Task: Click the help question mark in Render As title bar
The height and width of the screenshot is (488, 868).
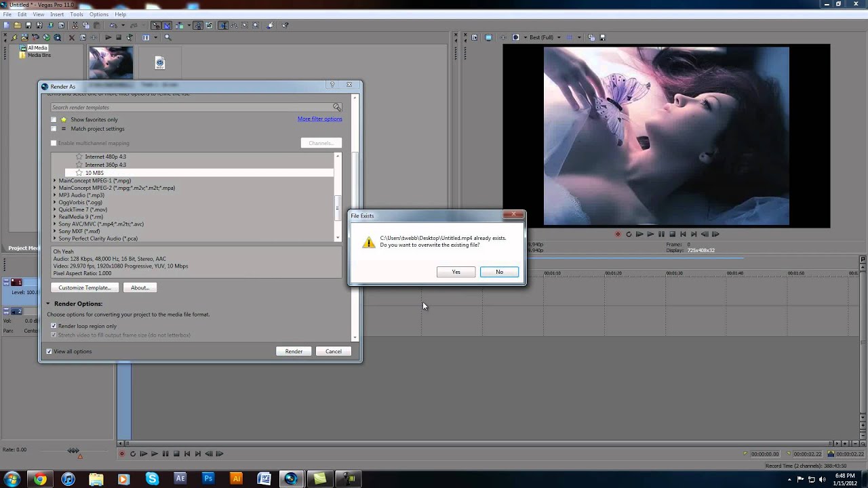Action: (x=332, y=85)
